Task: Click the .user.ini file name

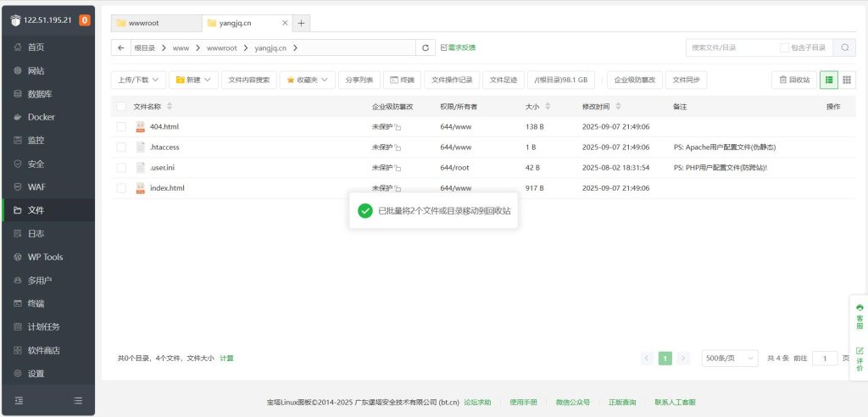Action: click(x=162, y=168)
